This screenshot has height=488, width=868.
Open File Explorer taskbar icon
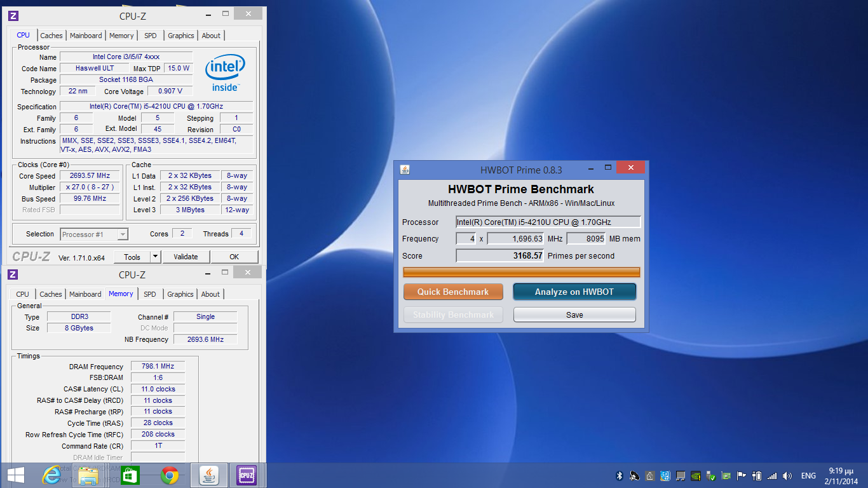point(89,475)
